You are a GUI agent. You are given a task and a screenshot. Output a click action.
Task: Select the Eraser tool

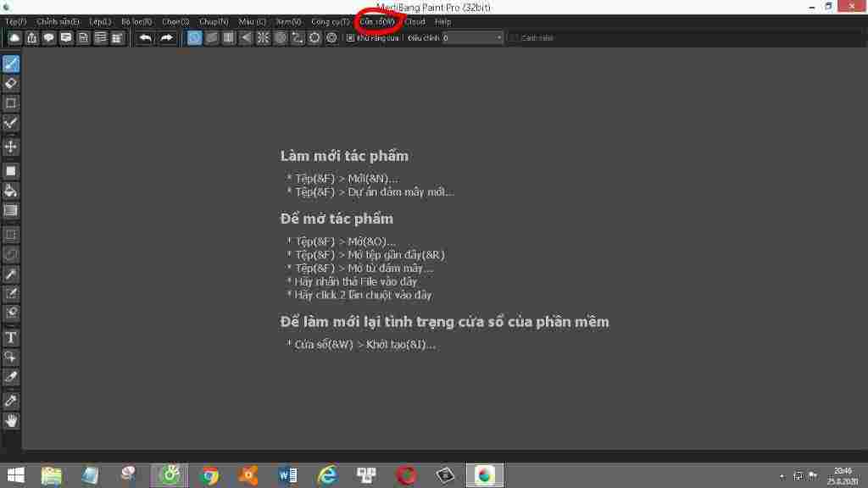pos(11,83)
